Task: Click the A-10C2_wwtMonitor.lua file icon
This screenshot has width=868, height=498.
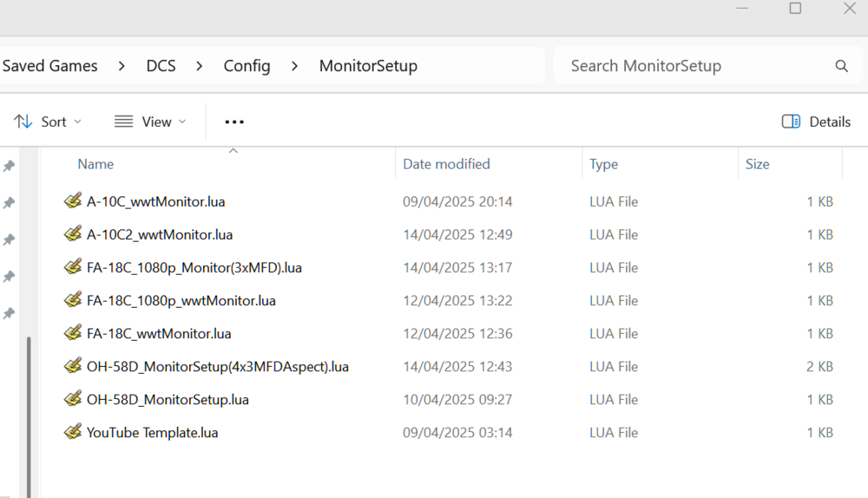Action: click(73, 234)
